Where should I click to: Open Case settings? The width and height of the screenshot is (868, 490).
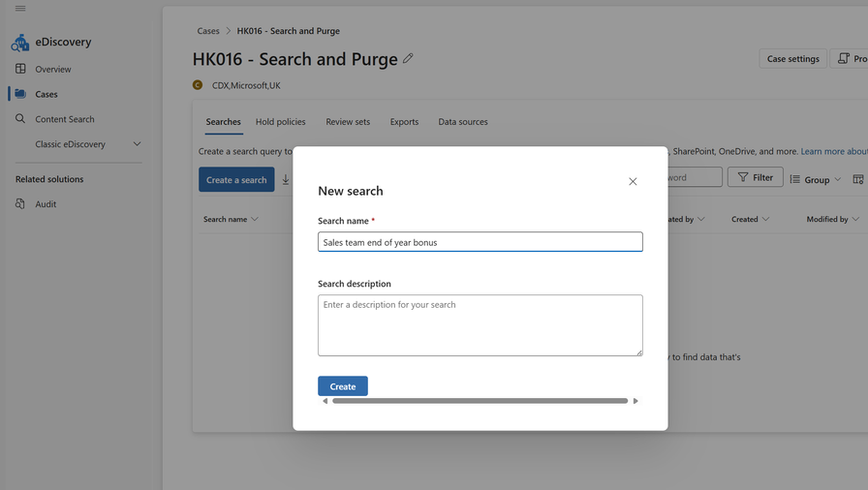pos(792,59)
